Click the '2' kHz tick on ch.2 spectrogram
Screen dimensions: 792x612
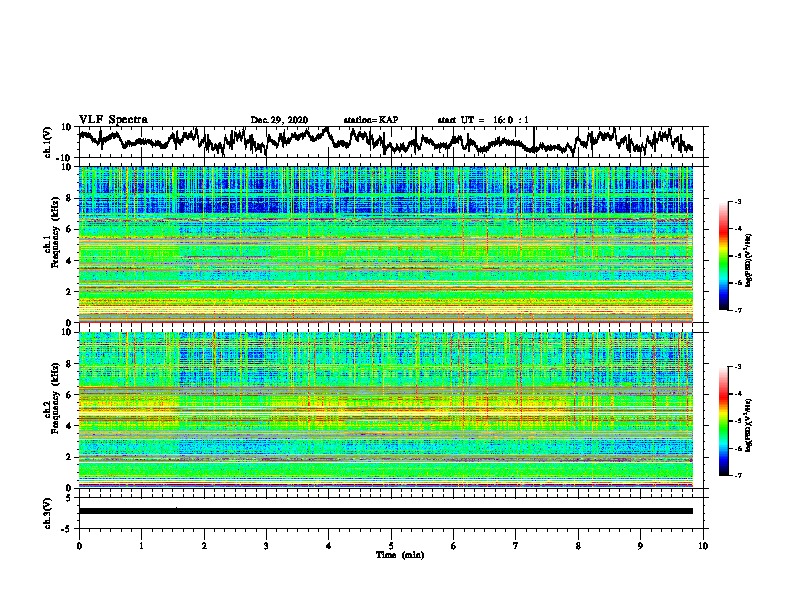pos(70,457)
